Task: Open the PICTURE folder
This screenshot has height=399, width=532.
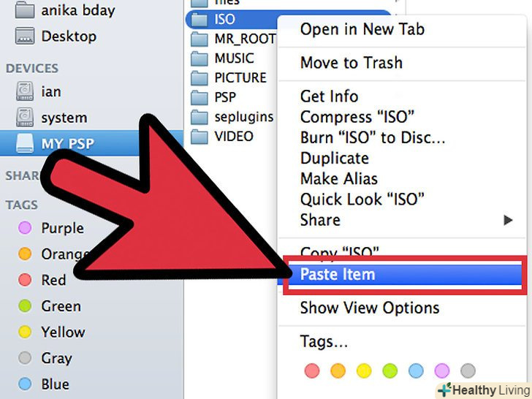Action: point(229,77)
